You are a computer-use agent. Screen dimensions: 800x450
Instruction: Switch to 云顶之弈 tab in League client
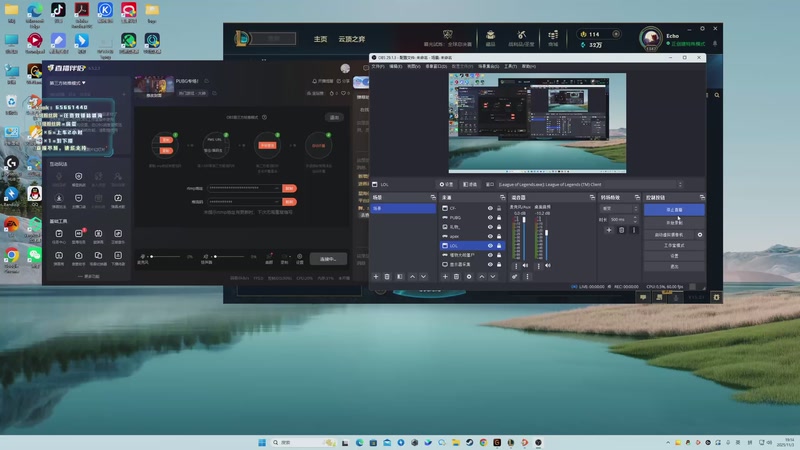pos(352,39)
